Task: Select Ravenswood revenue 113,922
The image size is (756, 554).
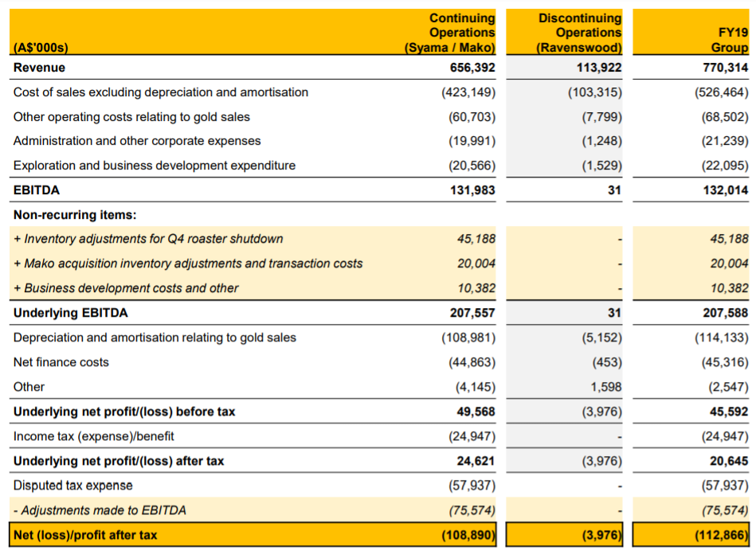Action: 599,68
